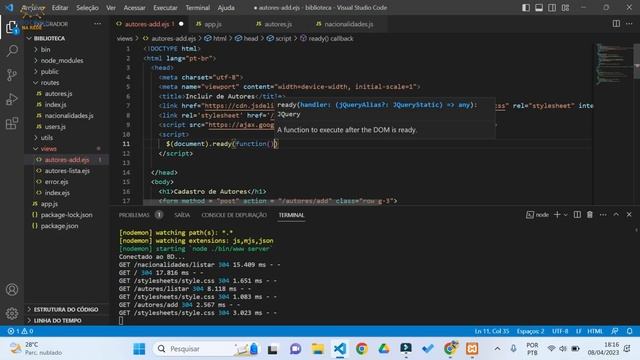Open the Extensions view
The width and height of the screenshot is (640, 360).
(12, 123)
